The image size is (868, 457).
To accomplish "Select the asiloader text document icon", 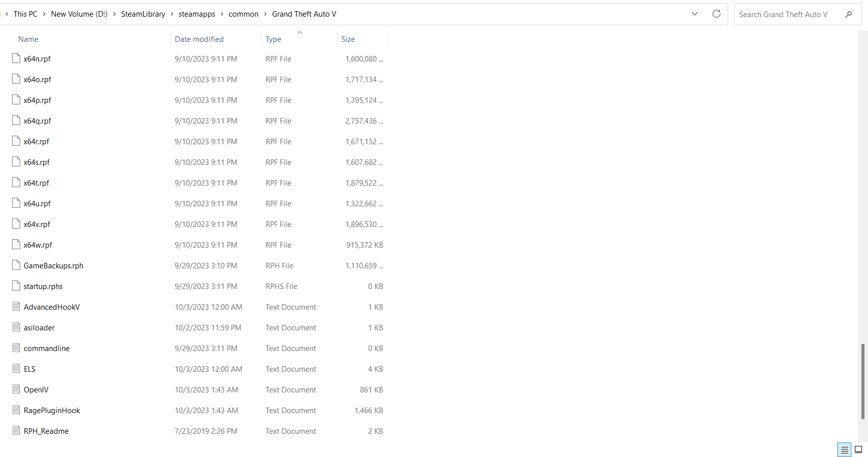I will pos(16,327).
